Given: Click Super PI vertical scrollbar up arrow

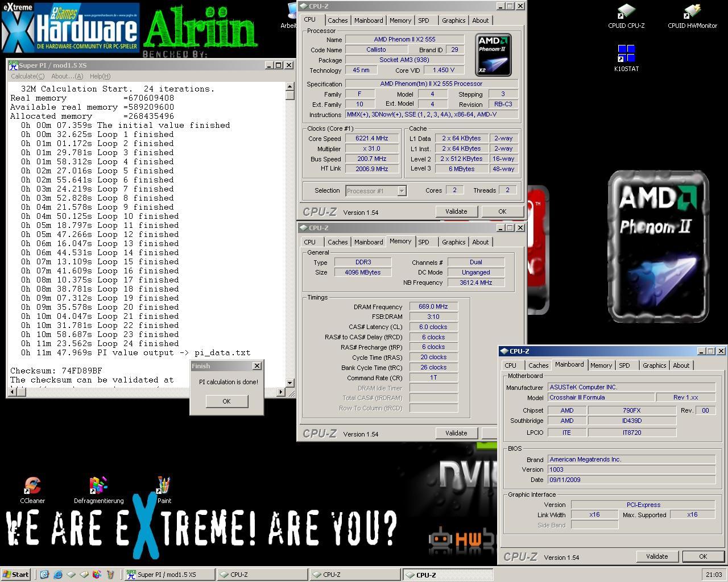Looking at the screenshot, I should point(289,86).
